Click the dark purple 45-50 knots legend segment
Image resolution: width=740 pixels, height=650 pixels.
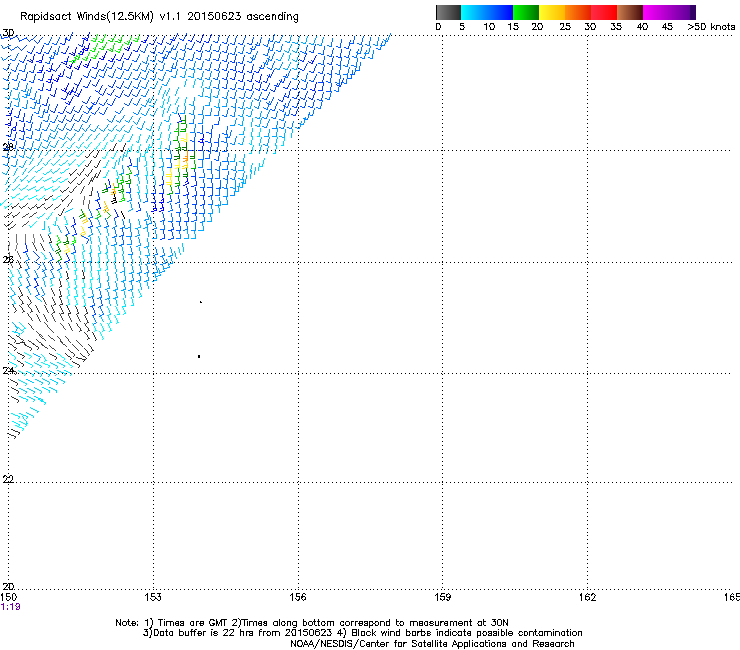pyautogui.click(x=682, y=12)
